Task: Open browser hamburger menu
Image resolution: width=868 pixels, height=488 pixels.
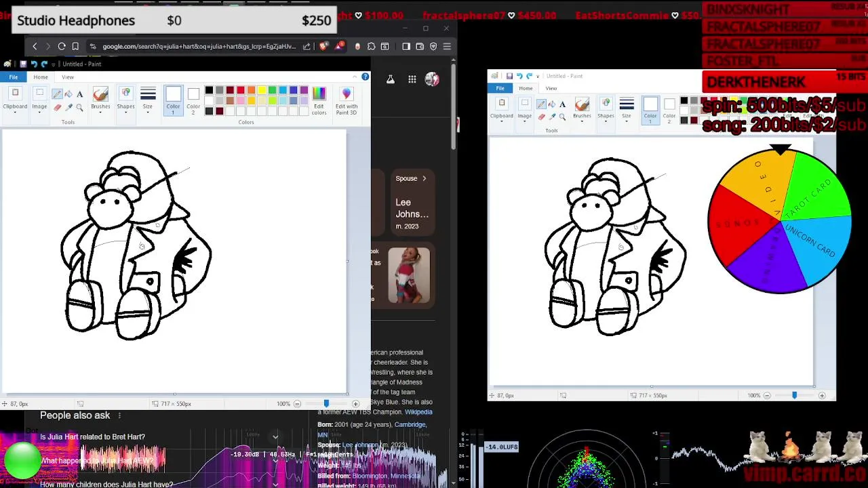Action: 447,46
